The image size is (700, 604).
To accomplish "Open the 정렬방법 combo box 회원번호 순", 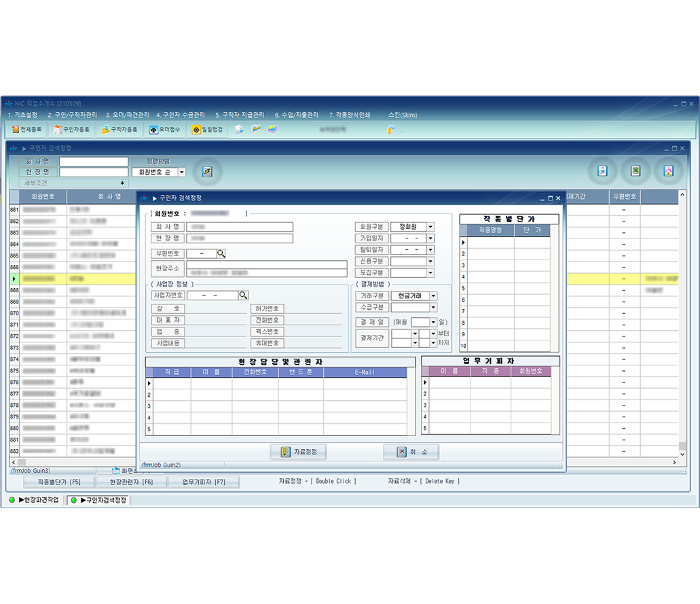I will point(181,173).
